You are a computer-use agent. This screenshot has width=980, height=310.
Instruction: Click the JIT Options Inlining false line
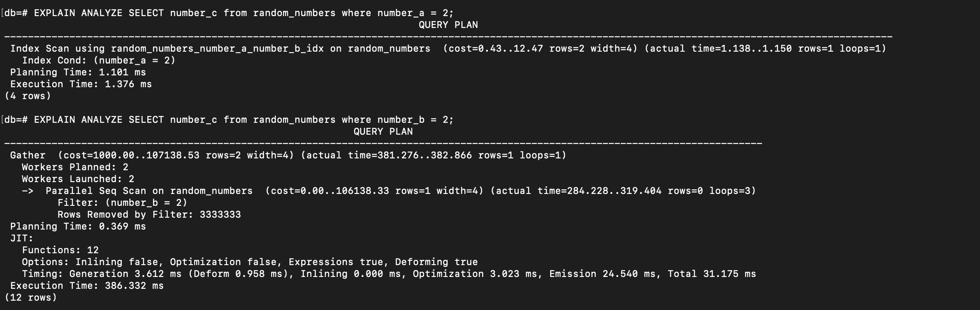(250, 262)
